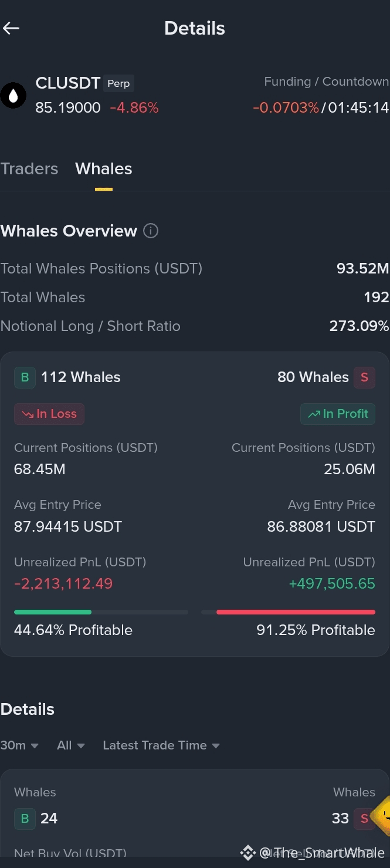Click the In Profit tag
This screenshot has width=390, height=868.
[338, 414]
